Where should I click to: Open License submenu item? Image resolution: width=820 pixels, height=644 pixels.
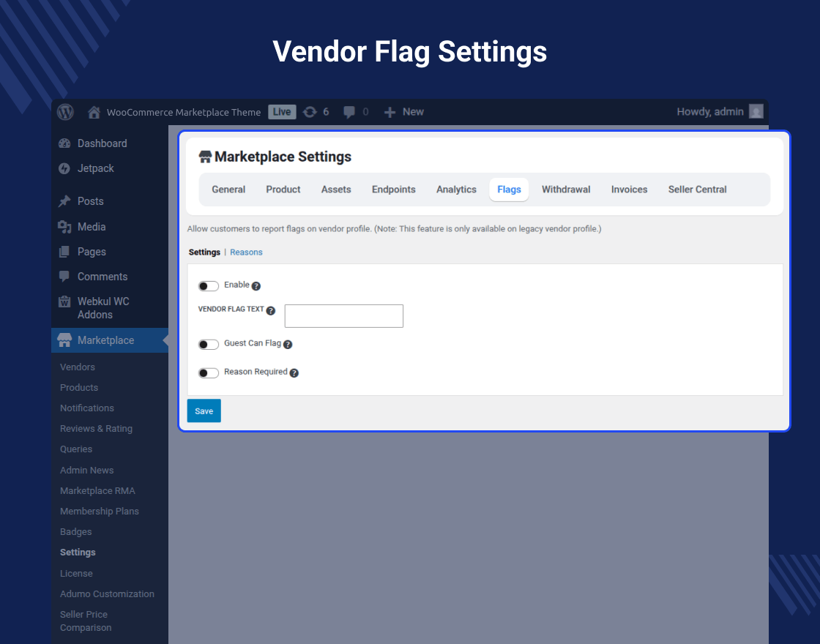76,574
